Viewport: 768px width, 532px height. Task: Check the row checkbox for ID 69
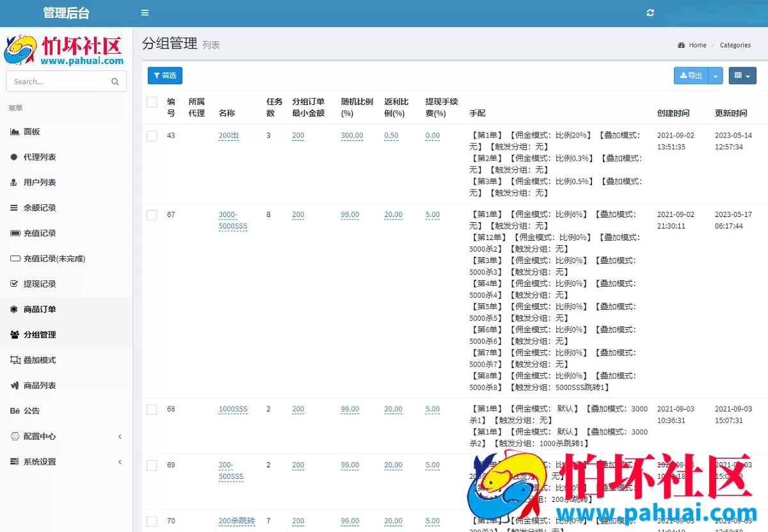coord(152,465)
